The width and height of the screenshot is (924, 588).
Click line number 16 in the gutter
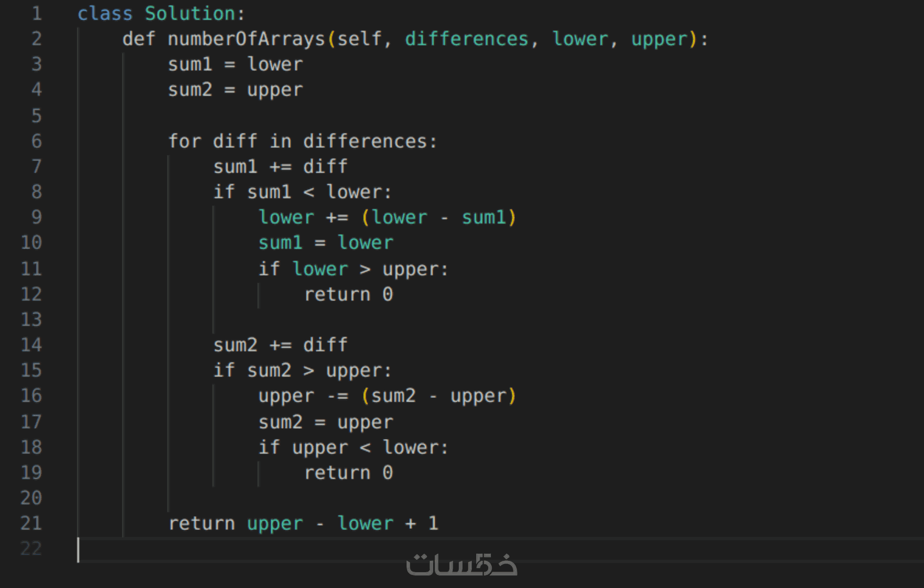(x=31, y=396)
